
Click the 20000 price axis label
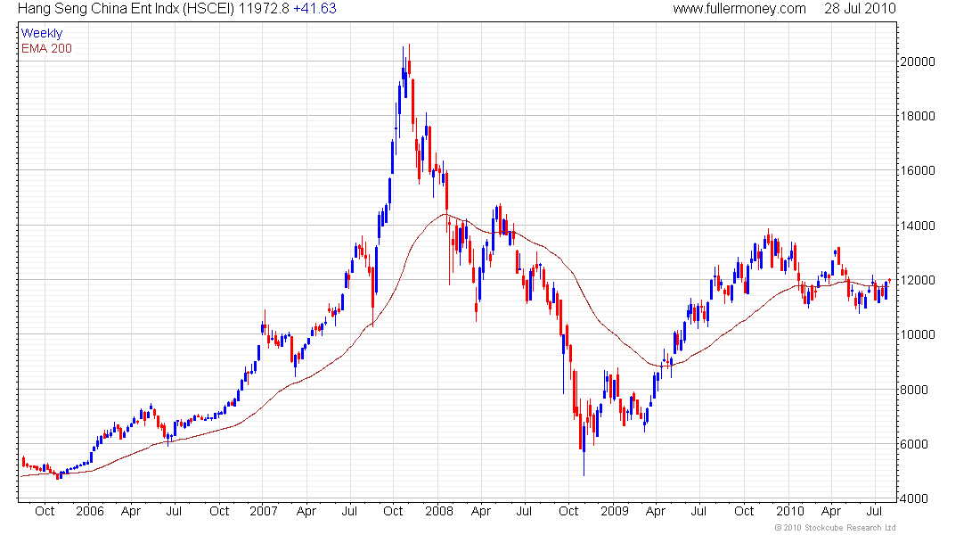(x=918, y=62)
